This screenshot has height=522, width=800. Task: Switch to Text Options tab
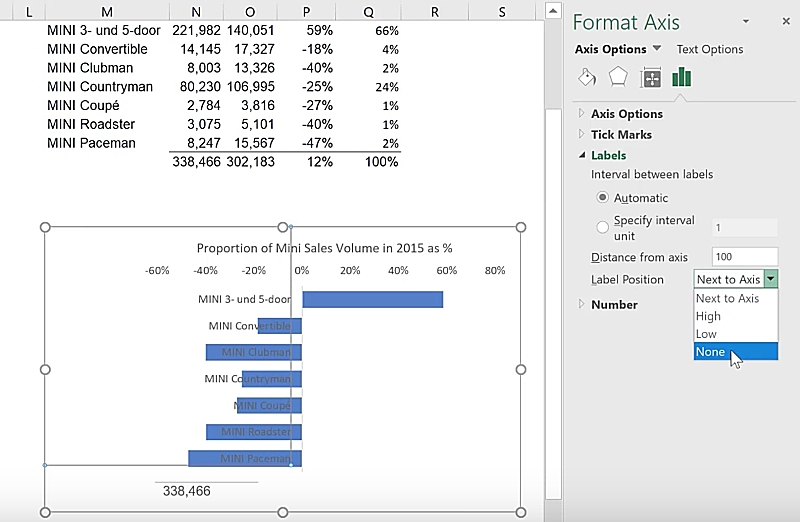709,49
